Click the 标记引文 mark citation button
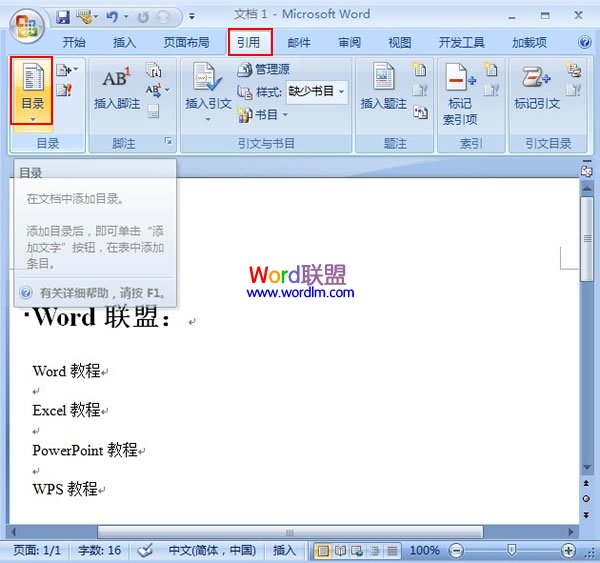600x563 pixels. tap(537, 88)
